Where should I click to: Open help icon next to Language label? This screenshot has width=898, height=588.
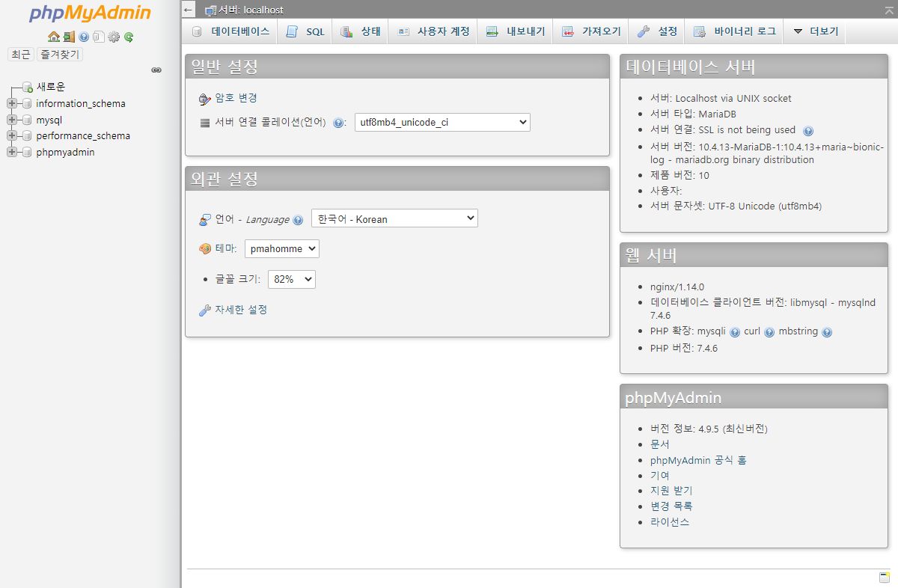point(298,220)
